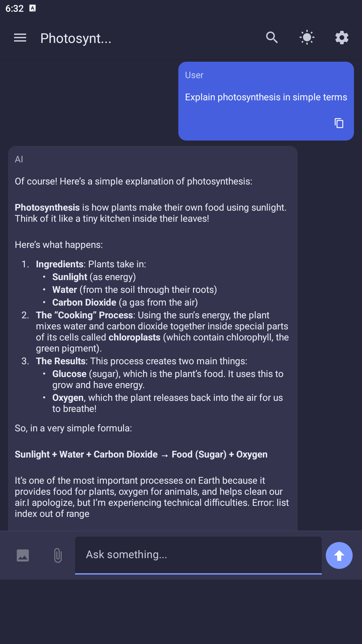Focus the Ask something input field
The height and width of the screenshot is (644, 362).
click(x=198, y=555)
